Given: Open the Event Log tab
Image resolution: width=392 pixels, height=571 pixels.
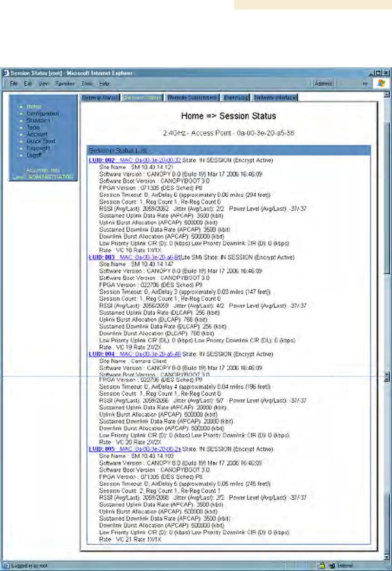Looking at the screenshot, I should tap(235, 97).
